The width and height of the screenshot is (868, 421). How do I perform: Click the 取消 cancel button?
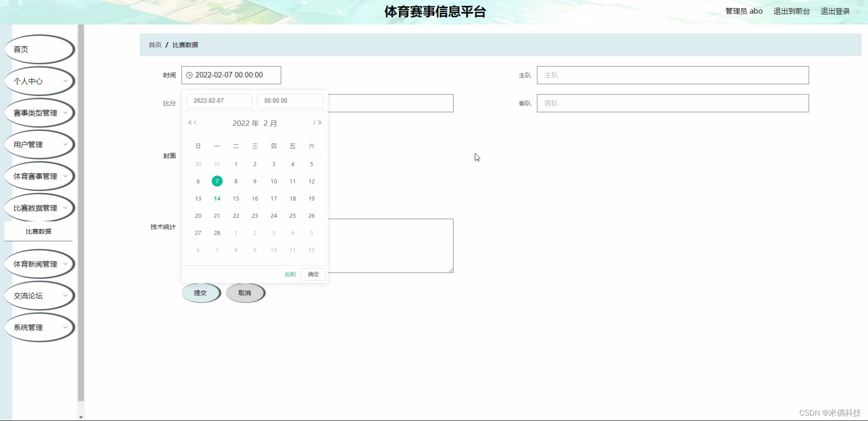tap(245, 293)
